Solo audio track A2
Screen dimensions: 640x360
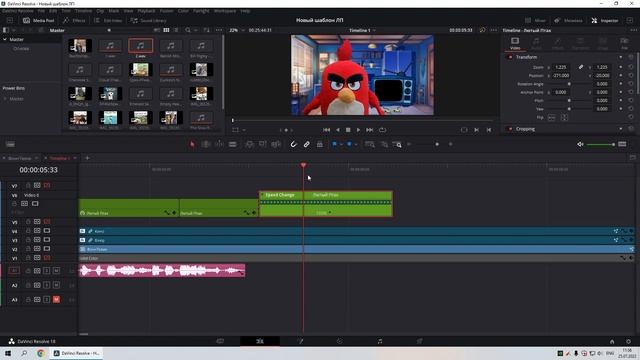click(x=47, y=285)
